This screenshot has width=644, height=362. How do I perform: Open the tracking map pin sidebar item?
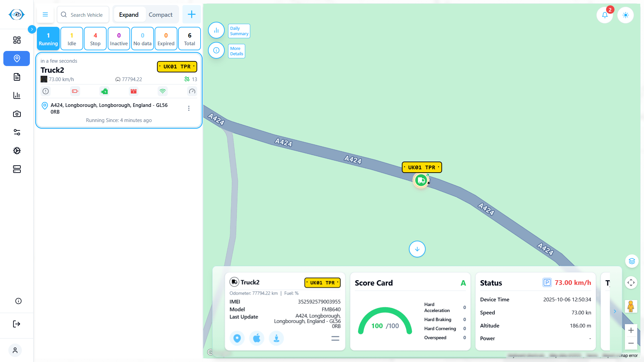coord(17,59)
